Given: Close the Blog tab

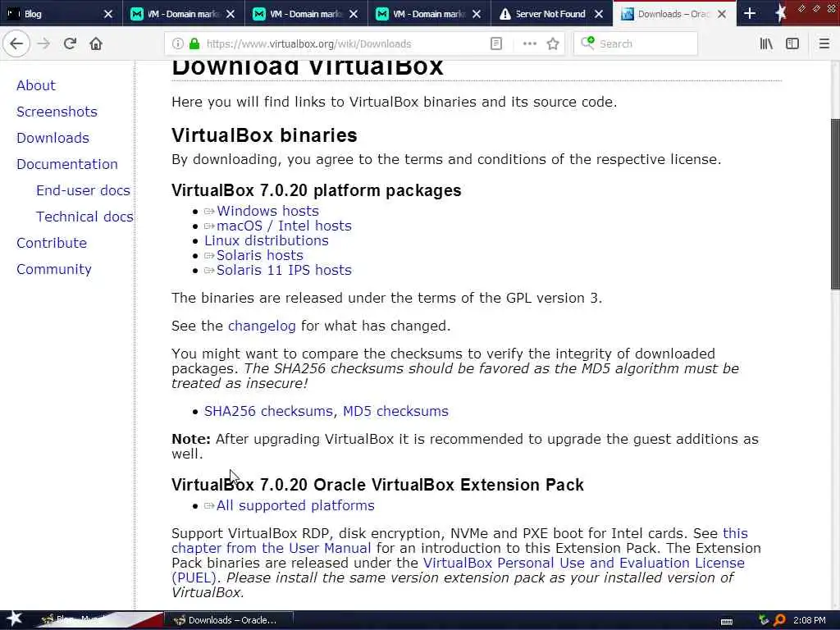Looking at the screenshot, I should (107, 14).
